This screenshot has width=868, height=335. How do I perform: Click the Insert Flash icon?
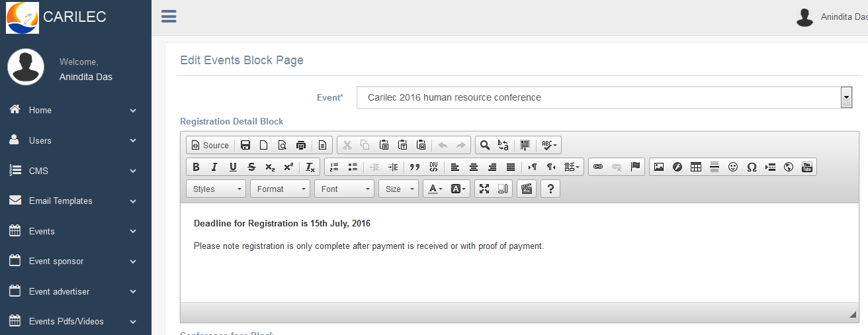[677, 167]
